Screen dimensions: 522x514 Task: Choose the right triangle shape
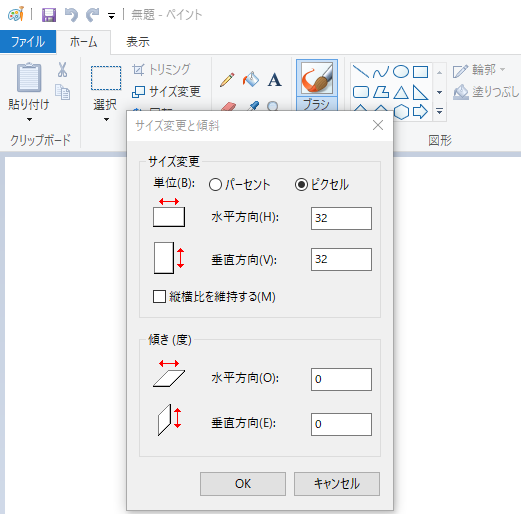(x=420, y=93)
